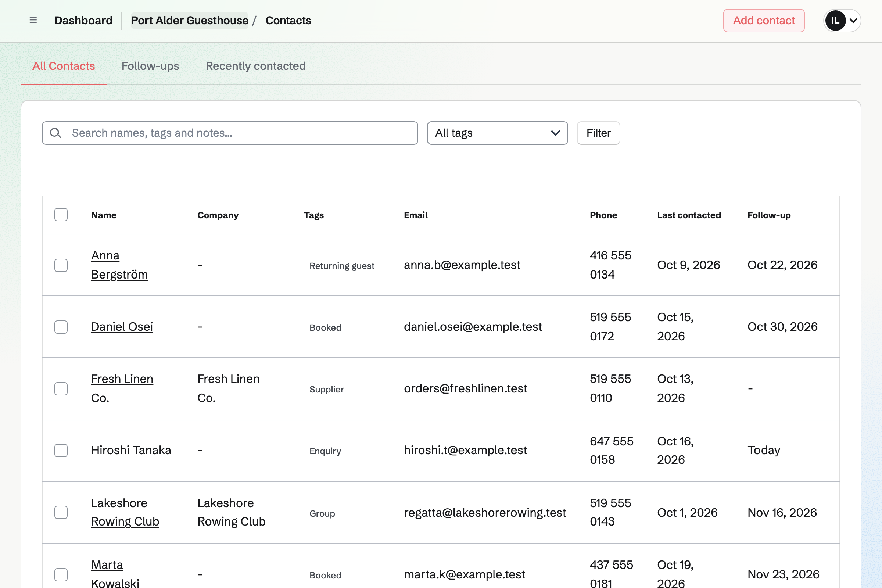The width and height of the screenshot is (882, 588).
Task: Click the Returning guest tag
Action: pyautogui.click(x=342, y=266)
